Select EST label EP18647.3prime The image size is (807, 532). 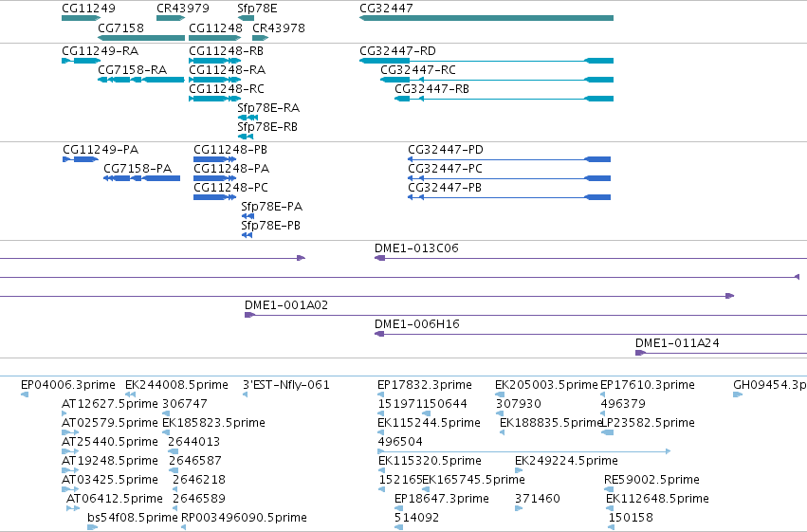[442, 499]
